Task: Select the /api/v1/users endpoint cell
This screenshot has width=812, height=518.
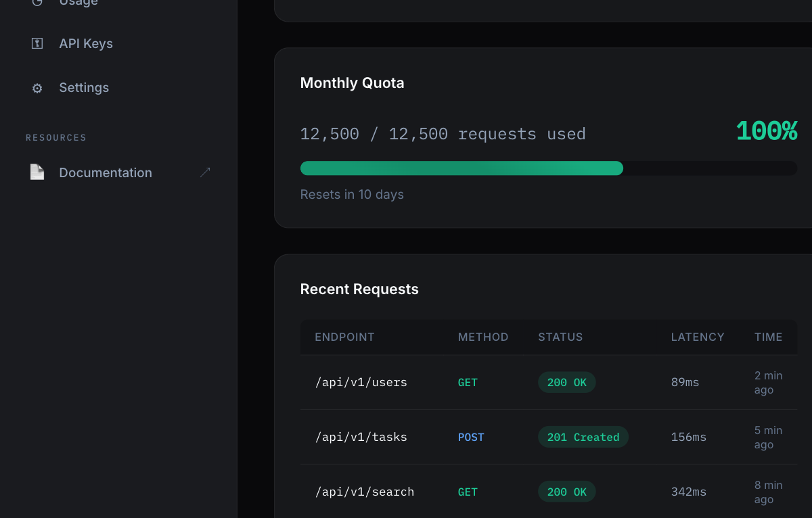Action: [361, 383]
